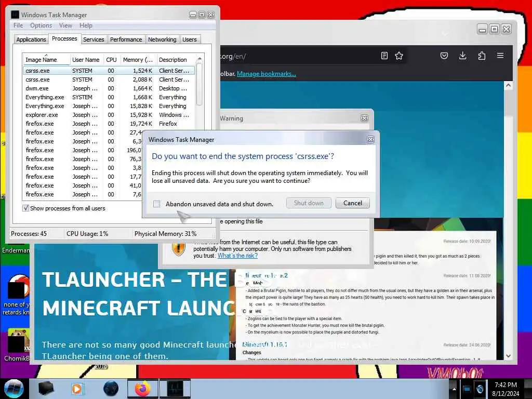The image size is (532, 399).
Task: Click the Physical Memory: 31% status entry
Action: (166, 233)
